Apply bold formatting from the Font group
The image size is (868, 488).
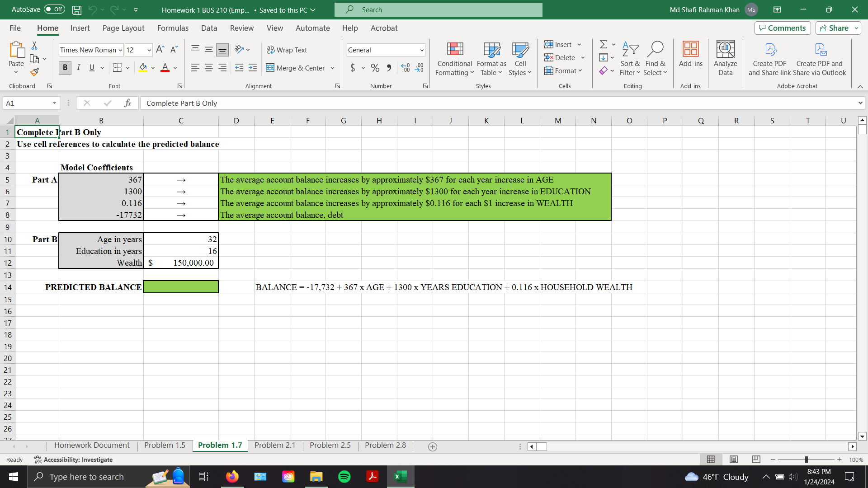pyautogui.click(x=65, y=68)
